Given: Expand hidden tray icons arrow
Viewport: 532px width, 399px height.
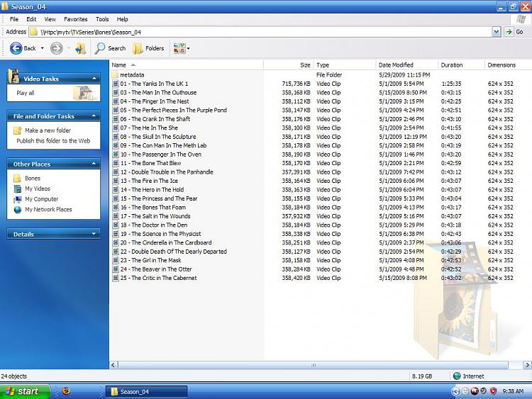Looking at the screenshot, I should 455,391.
